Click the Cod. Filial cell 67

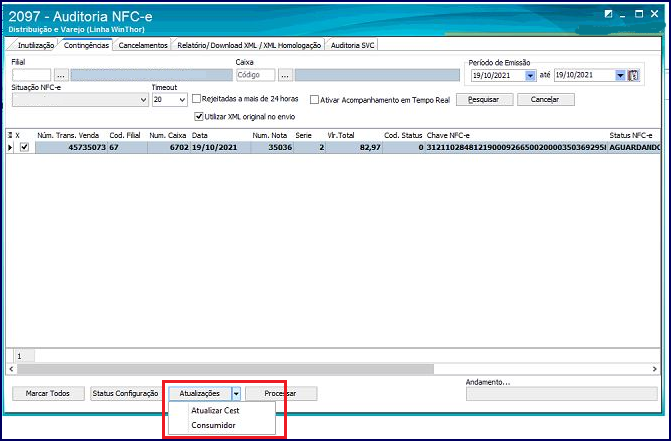pos(128,147)
